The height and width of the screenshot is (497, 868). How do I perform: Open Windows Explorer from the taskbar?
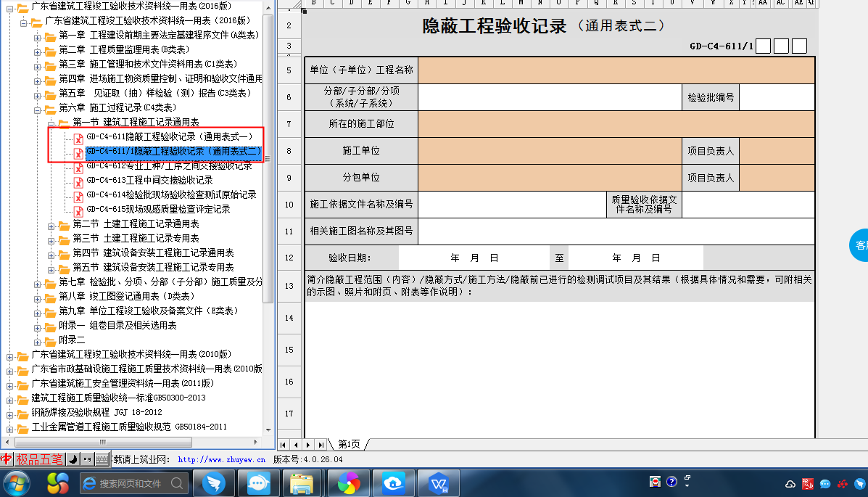(x=301, y=482)
